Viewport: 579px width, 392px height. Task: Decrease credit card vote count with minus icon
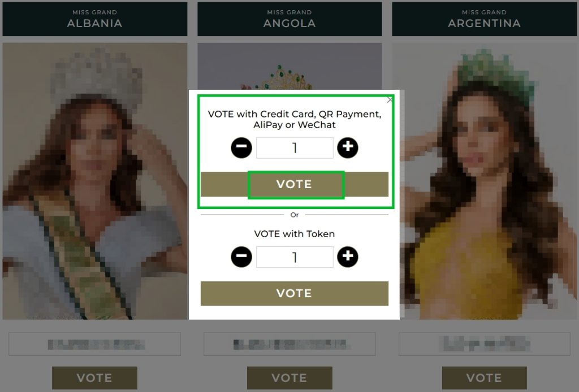click(x=241, y=147)
